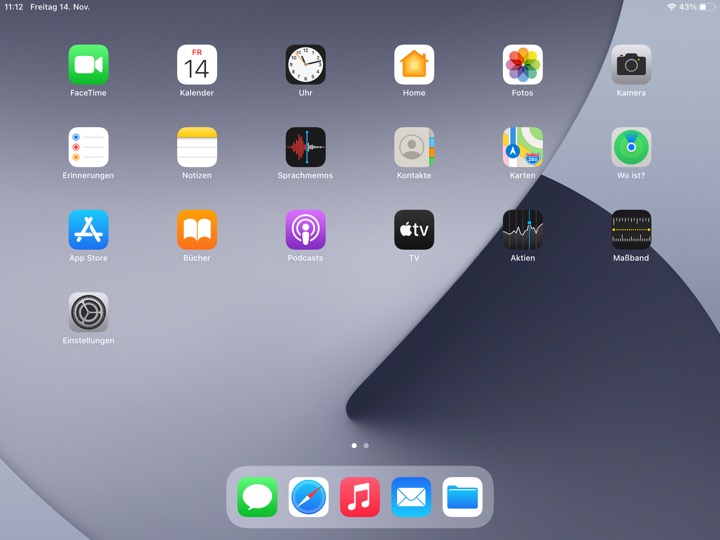Open Music from the dock
The image size is (720, 540).
[x=360, y=497]
